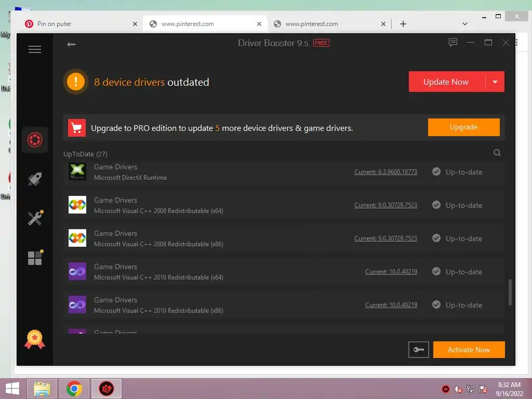The image size is (532, 399).
Task: Click the Action Center flag tray icon
Action: click(483, 389)
